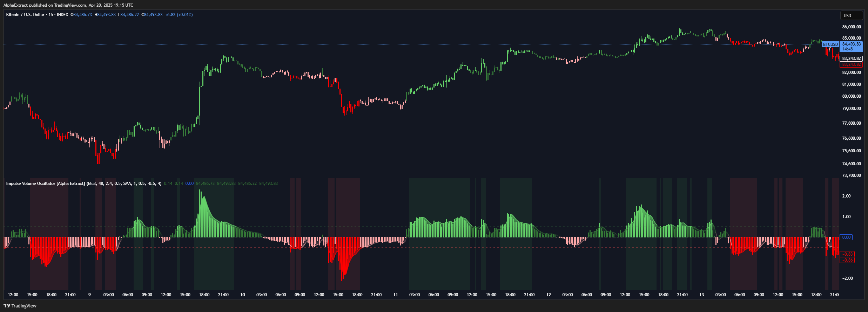The image size is (868, 312).
Task: Click the TradingView logo at the bottom
Action: [x=20, y=306]
